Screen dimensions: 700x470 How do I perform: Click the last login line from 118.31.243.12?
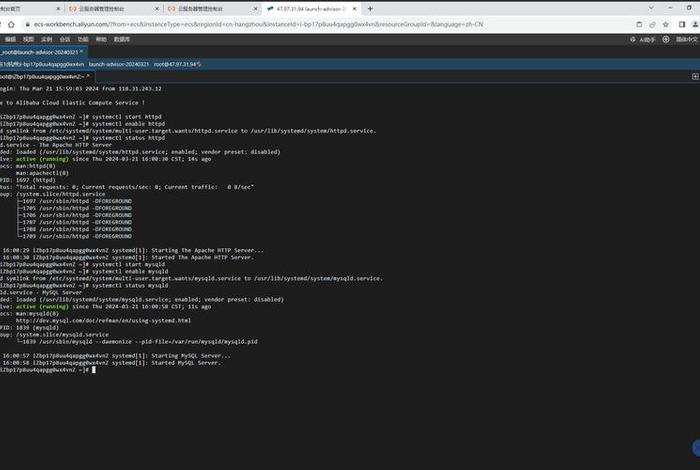pyautogui.click(x=81, y=89)
